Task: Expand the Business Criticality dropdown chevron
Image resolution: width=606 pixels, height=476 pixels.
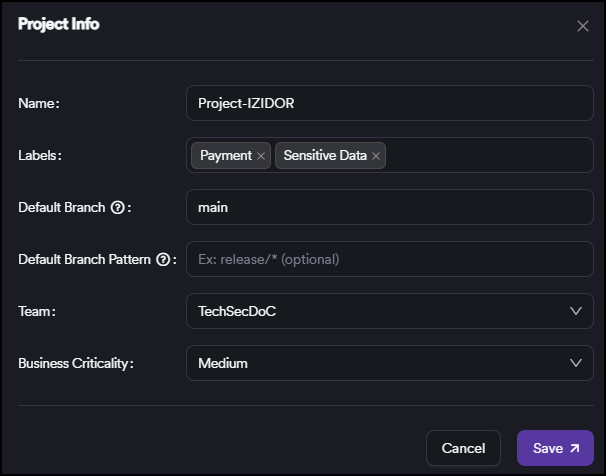Action: pos(575,363)
